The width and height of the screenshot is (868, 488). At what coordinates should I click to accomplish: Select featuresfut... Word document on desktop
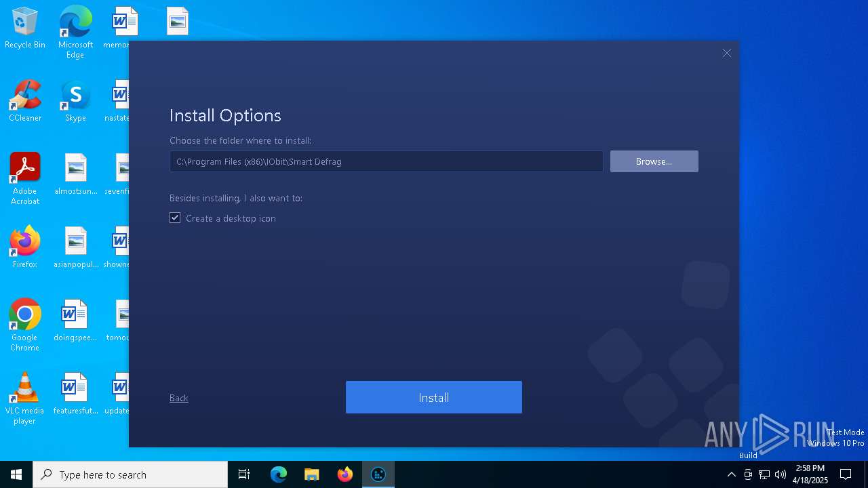75,394
